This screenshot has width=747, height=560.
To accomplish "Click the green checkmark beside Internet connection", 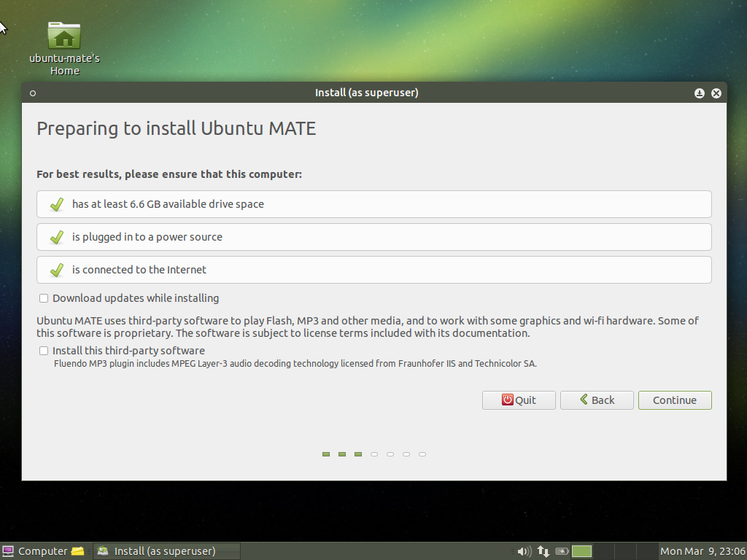I will tap(57, 270).
